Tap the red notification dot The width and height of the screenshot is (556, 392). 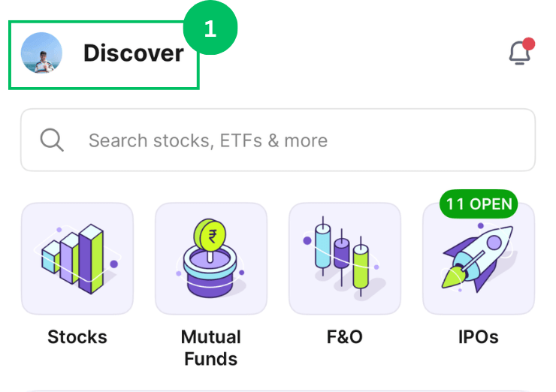click(528, 44)
